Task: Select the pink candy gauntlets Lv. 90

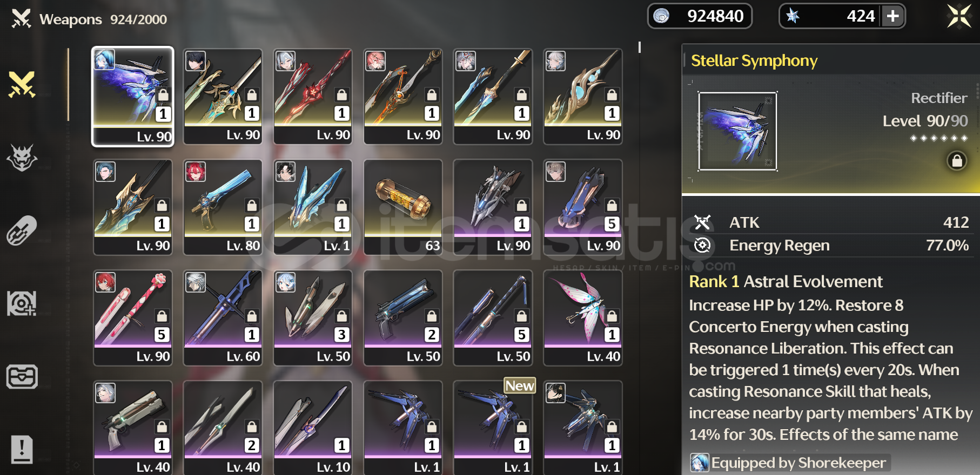Action: [133, 318]
